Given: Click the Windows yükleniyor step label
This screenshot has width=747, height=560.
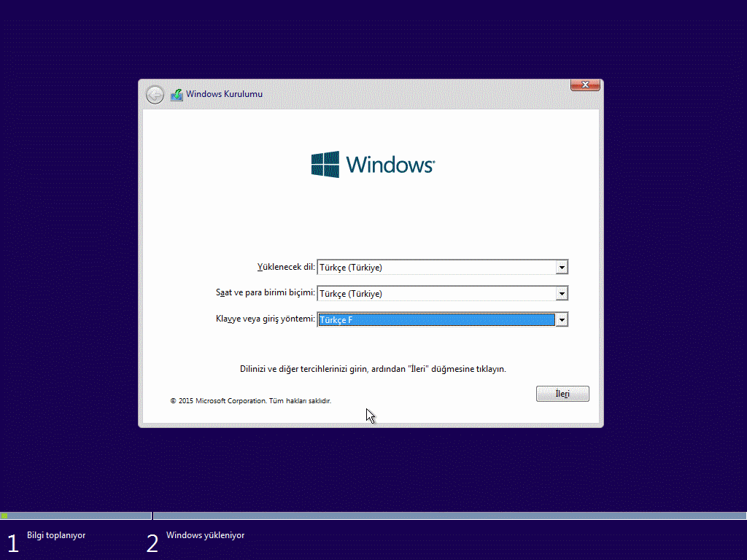Looking at the screenshot, I should point(205,535).
